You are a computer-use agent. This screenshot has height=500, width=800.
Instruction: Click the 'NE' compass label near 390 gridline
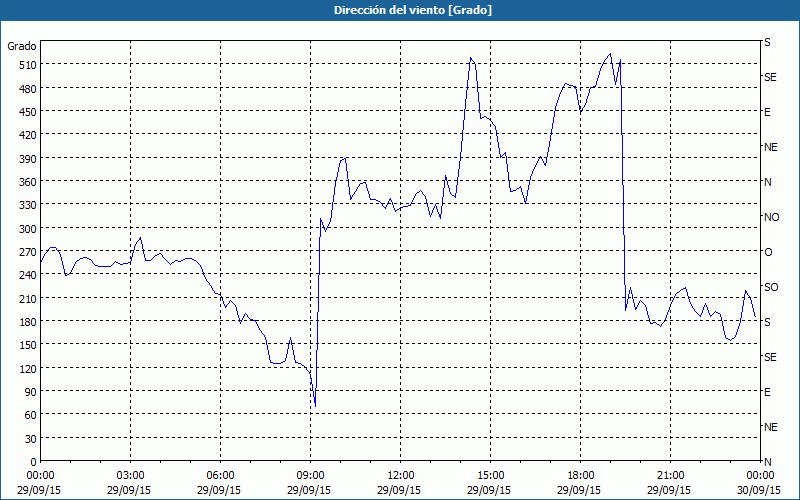[x=771, y=147]
